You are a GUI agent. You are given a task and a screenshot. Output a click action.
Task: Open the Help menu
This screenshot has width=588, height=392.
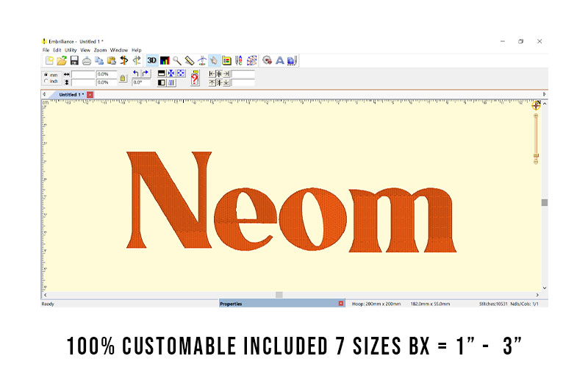pyautogui.click(x=137, y=50)
